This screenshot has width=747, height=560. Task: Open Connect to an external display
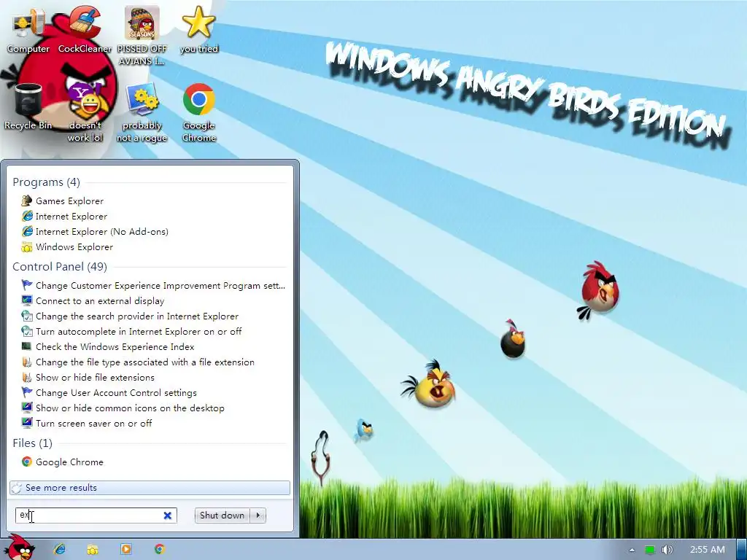pyautogui.click(x=93, y=301)
